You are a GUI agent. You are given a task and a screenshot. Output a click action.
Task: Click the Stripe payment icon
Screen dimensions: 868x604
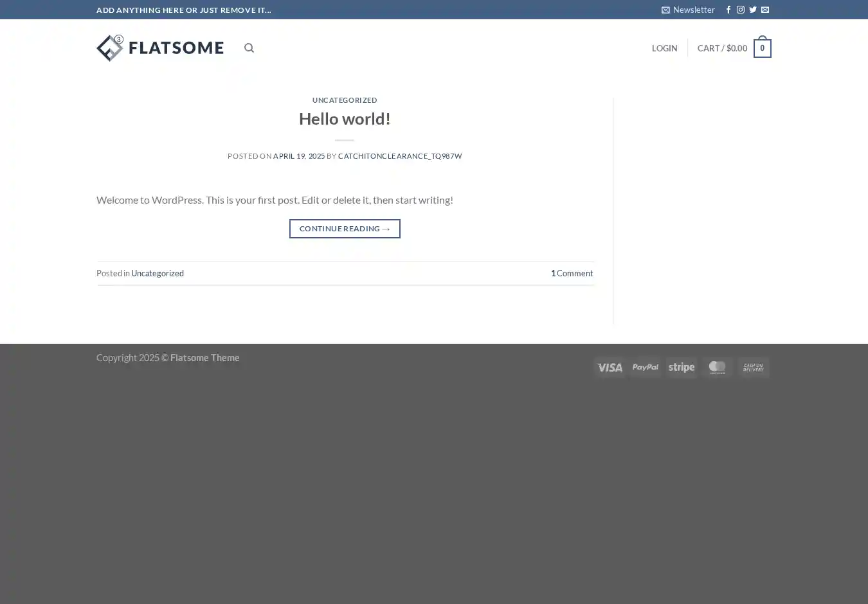681,368
